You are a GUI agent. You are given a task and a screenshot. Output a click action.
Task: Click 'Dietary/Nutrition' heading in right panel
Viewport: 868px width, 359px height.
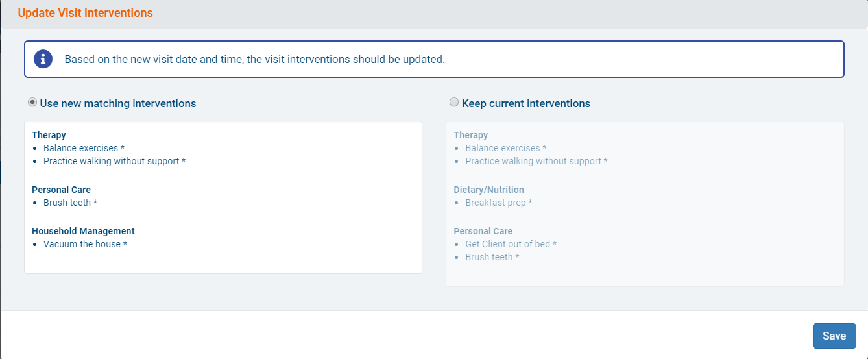(x=488, y=190)
